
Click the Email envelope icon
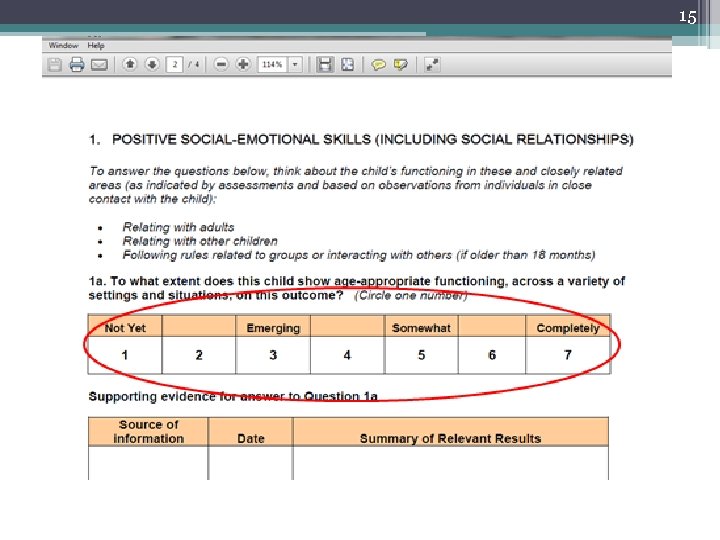(x=99, y=65)
